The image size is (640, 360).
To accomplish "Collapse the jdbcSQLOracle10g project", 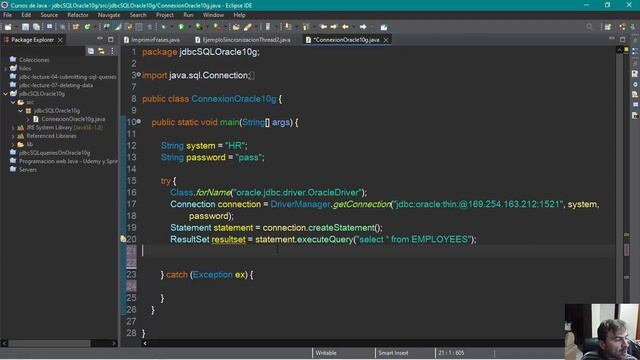I will coord(5,94).
